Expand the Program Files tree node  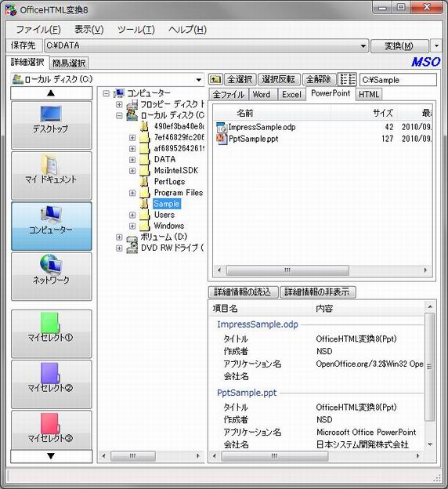tap(132, 193)
